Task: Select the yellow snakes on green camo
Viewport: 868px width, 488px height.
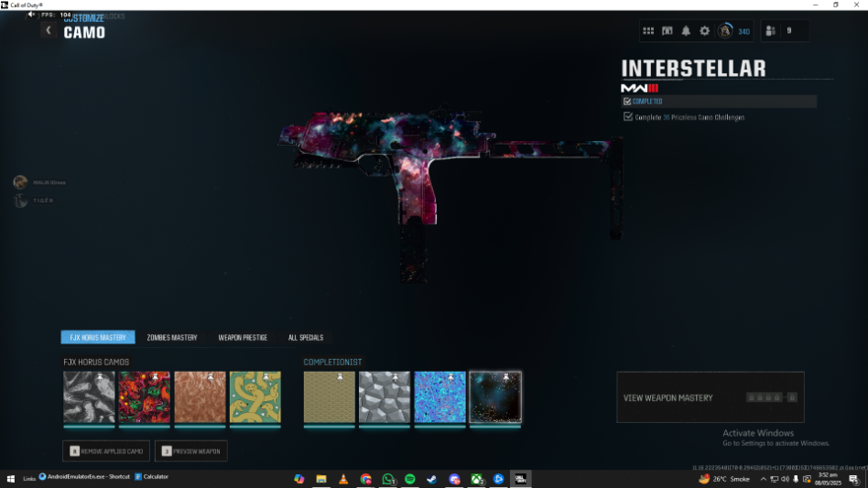Action: 255,397
